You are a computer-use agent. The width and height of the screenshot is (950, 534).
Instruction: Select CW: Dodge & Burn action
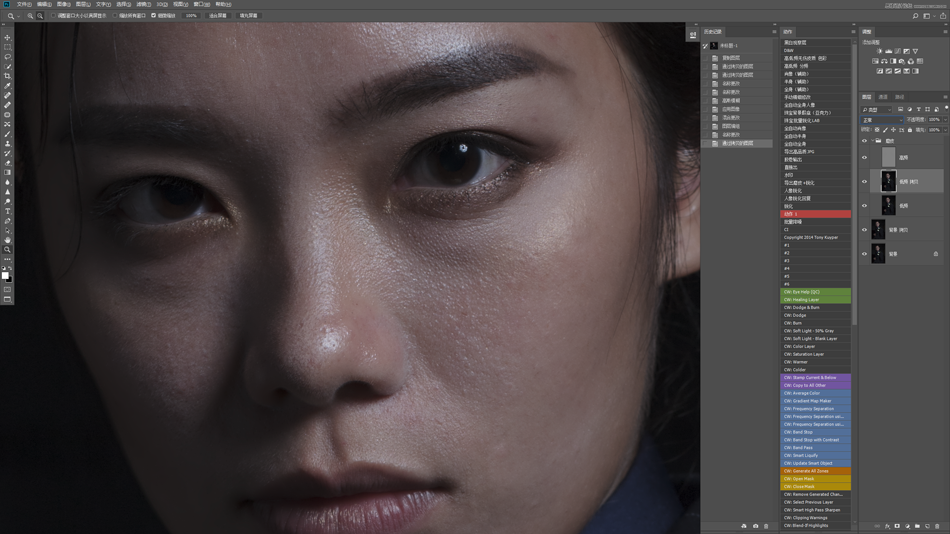[815, 307]
